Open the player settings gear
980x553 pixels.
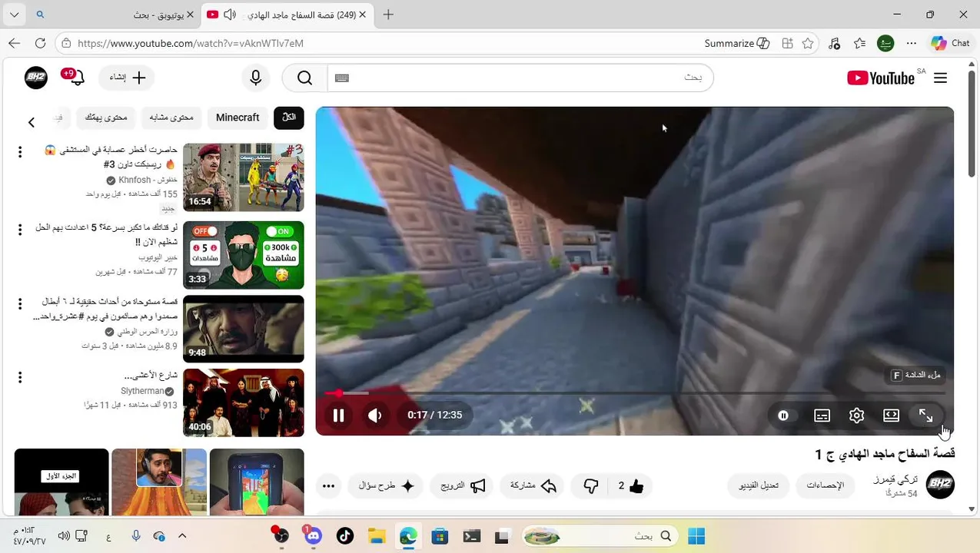click(x=856, y=416)
